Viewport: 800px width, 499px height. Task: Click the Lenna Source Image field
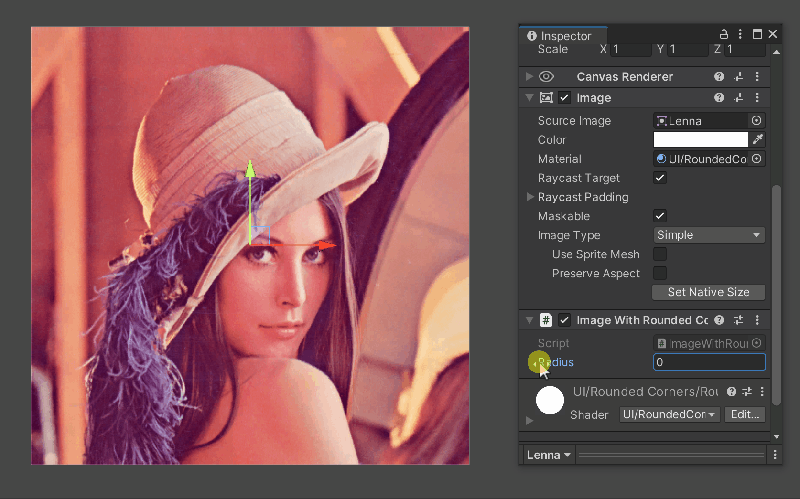click(701, 121)
